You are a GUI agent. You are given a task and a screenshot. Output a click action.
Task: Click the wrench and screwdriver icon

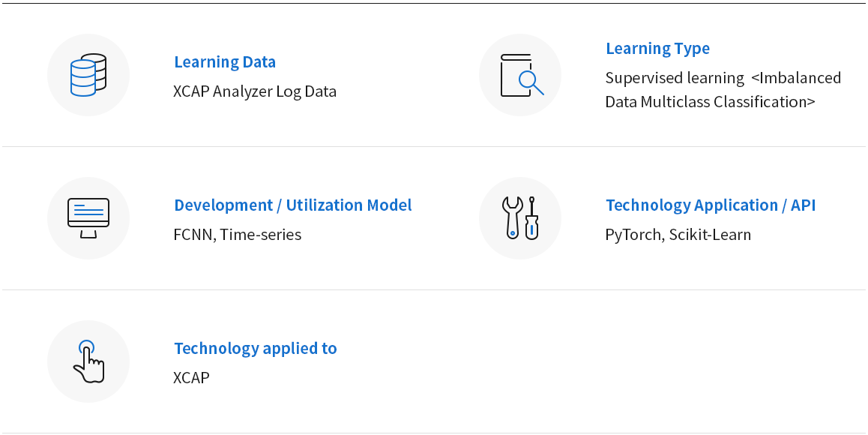520,218
